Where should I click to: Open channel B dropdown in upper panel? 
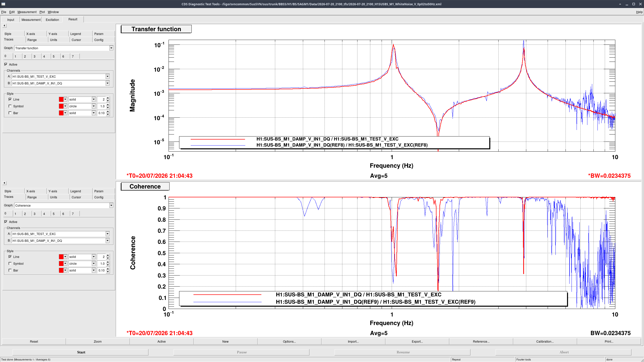(x=107, y=83)
